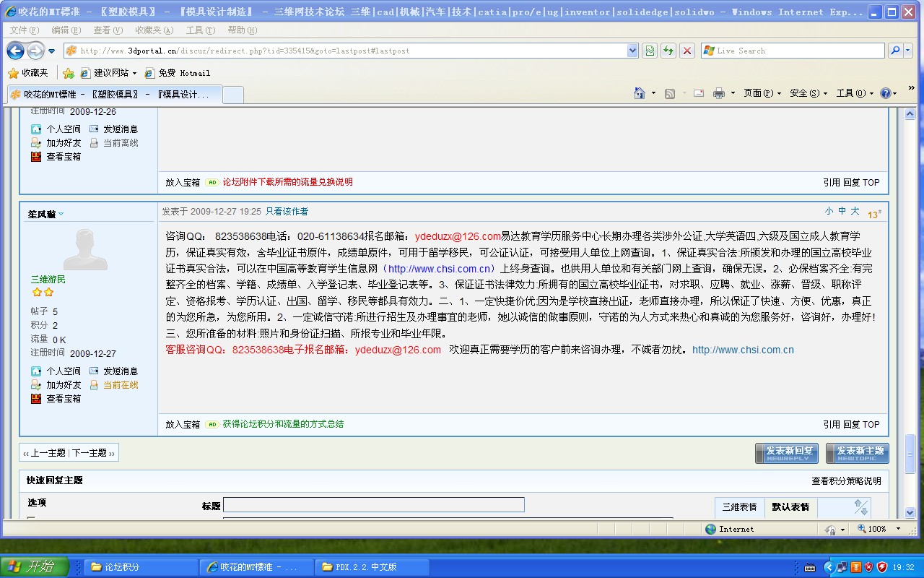
Task: Toggle the Compatibility View icon
Action: tap(650, 51)
